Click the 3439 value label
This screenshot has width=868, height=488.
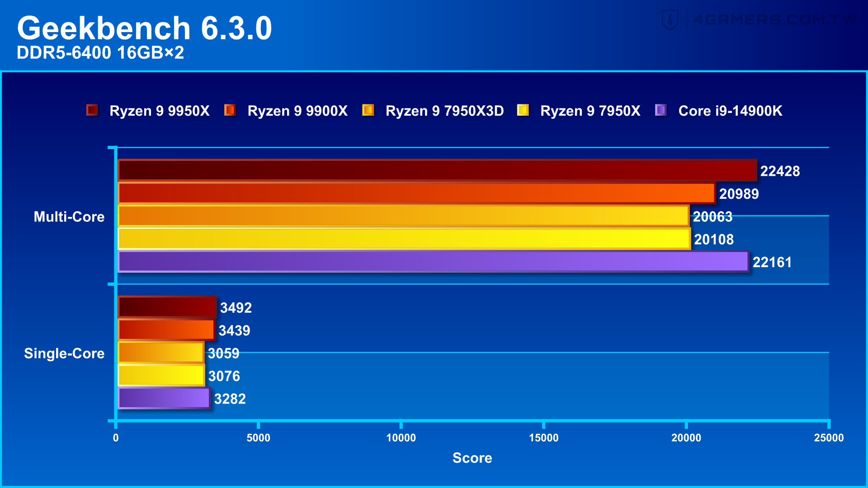click(x=234, y=331)
